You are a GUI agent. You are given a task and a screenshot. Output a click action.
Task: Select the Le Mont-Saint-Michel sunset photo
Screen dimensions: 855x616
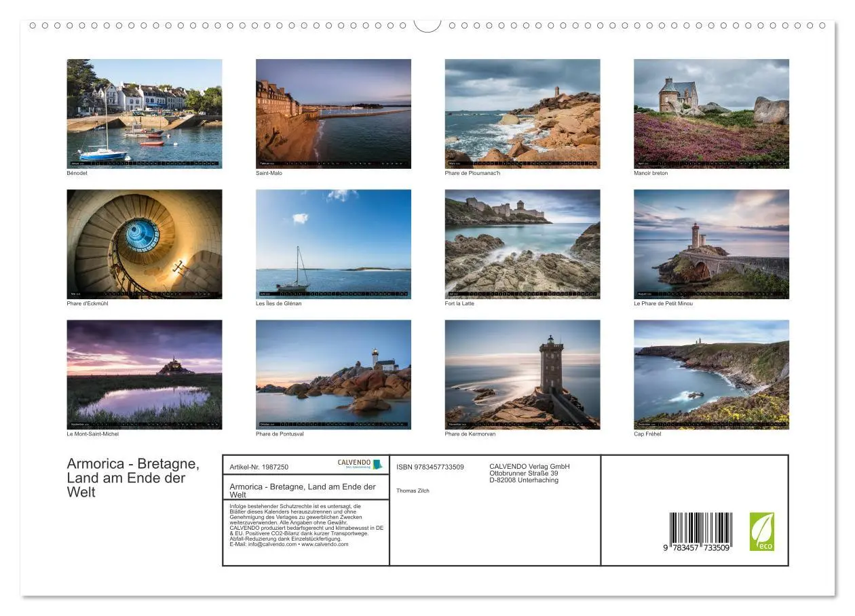[x=144, y=374]
